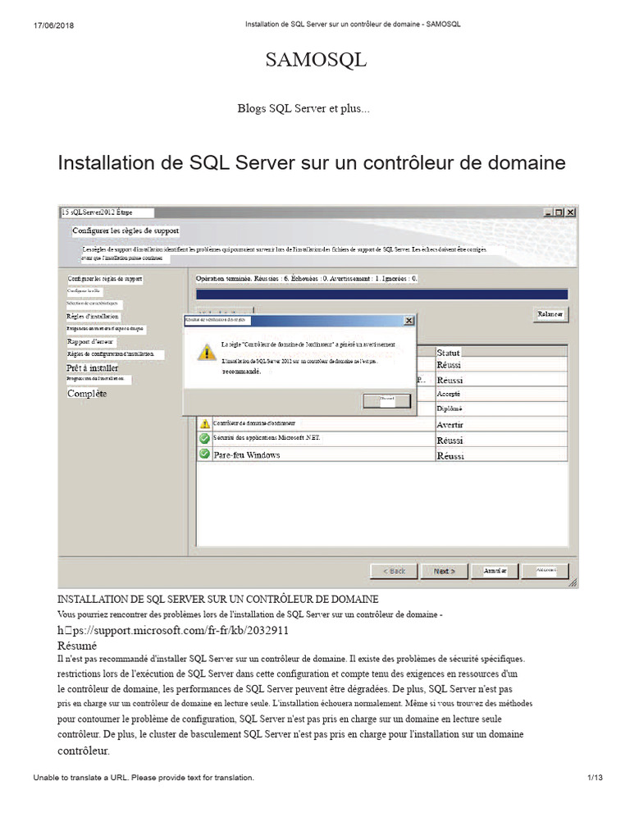The image size is (630, 840).
Task: Select 'Configurer les règles de support' step
Action: pos(105,279)
